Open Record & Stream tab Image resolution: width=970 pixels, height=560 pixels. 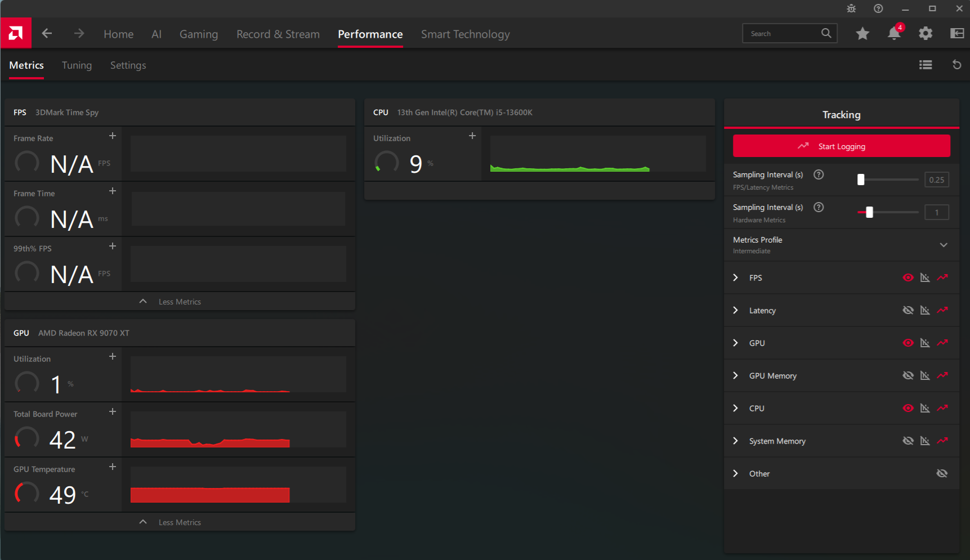click(278, 34)
